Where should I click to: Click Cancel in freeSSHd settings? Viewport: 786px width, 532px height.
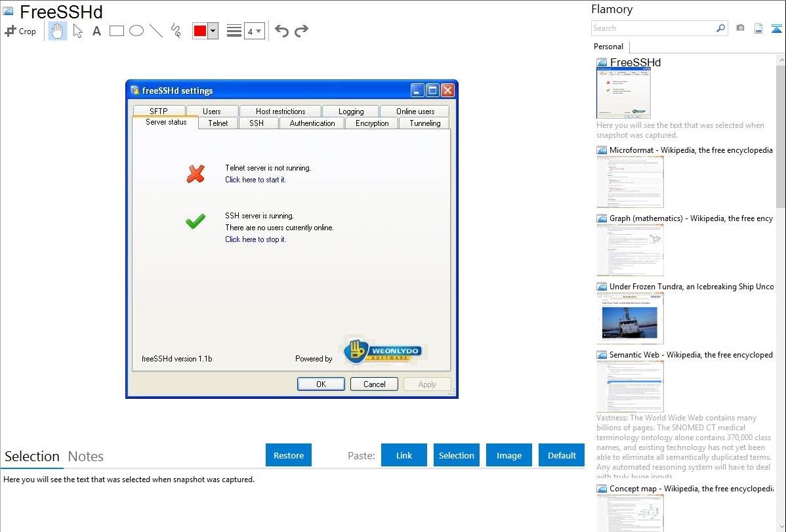click(x=374, y=384)
